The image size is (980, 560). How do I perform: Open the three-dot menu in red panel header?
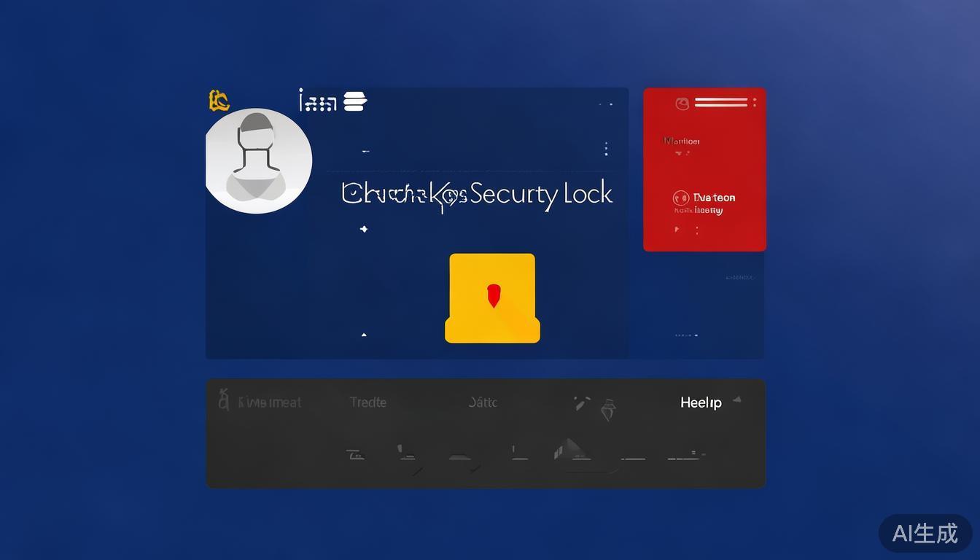pyautogui.click(x=755, y=103)
